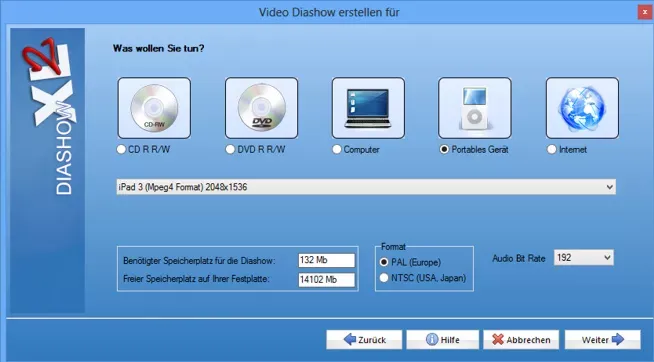Cancel the wizard with Abbrechen

pos(521,340)
